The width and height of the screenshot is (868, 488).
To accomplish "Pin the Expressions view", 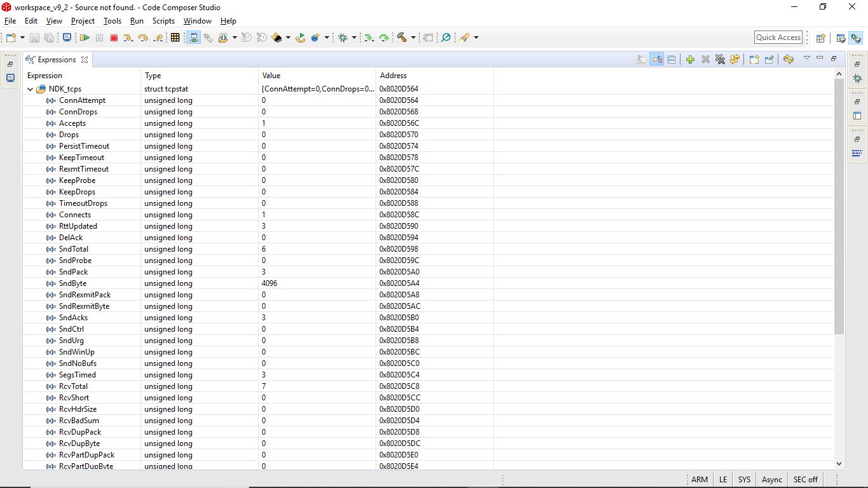I will pyautogui.click(x=770, y=59).
